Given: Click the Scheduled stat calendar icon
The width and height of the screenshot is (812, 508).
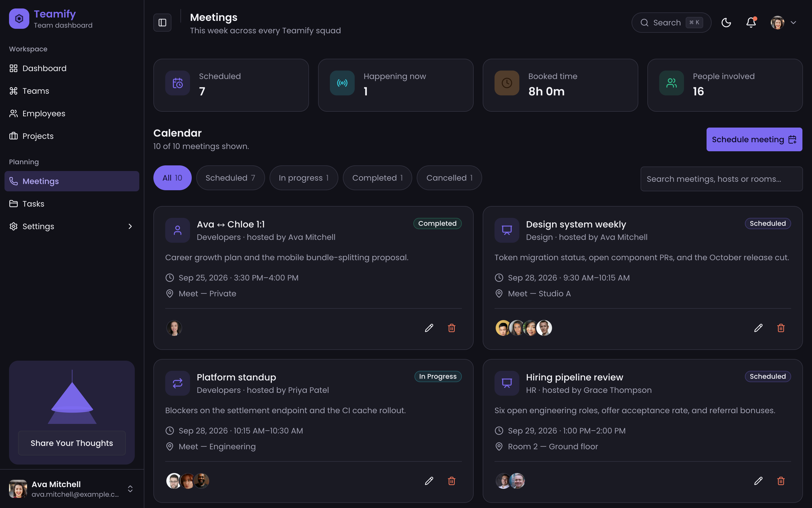Looking at the screenshot, I should pos(178,83).
